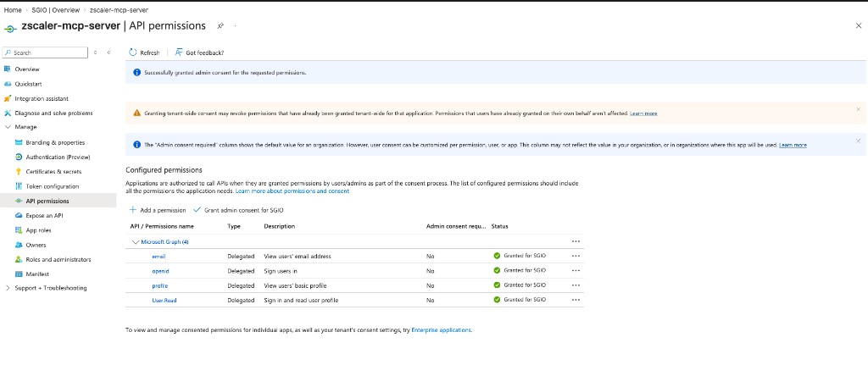Open the email permission link

[x=159, y=256]
